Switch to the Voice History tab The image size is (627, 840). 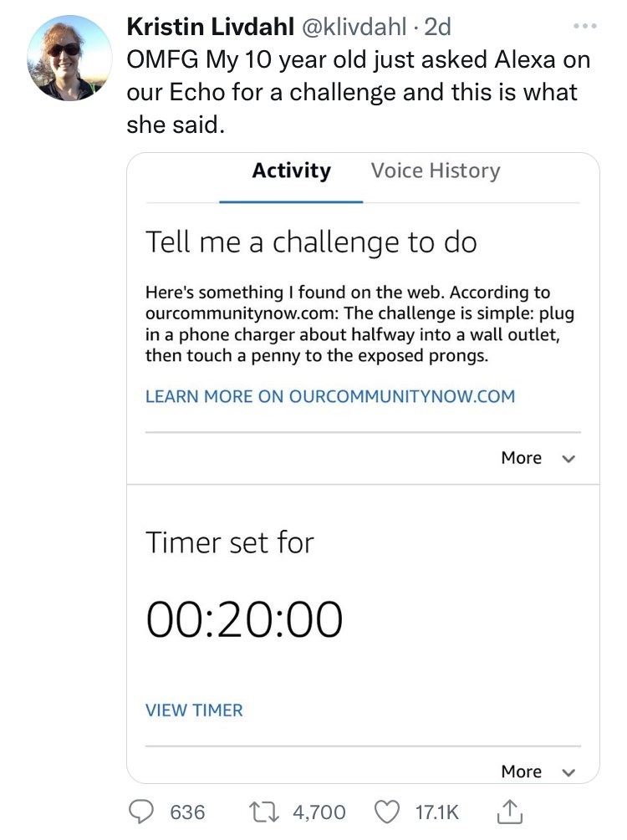pyautogui.click(x=436, y=171)
